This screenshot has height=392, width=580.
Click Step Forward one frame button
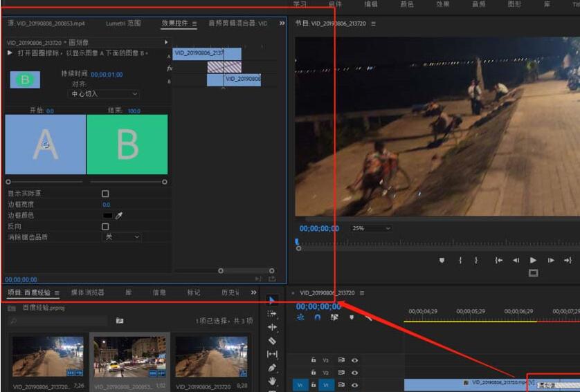click(551, 260)
